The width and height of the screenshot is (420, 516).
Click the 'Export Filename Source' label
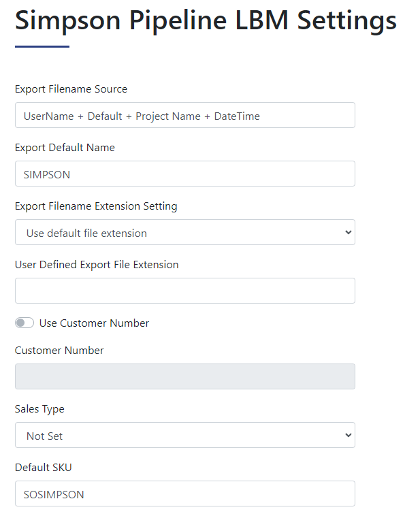pos(71,89)
